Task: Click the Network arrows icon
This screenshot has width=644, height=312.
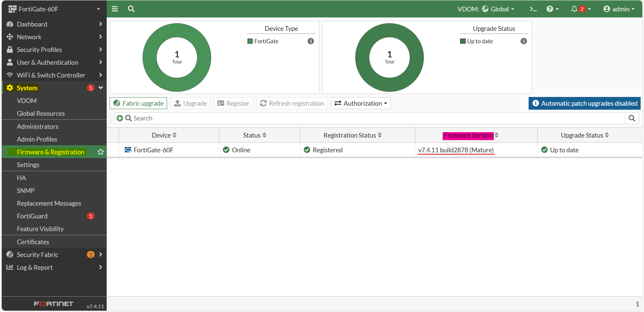Action: [x=10, y=37]
